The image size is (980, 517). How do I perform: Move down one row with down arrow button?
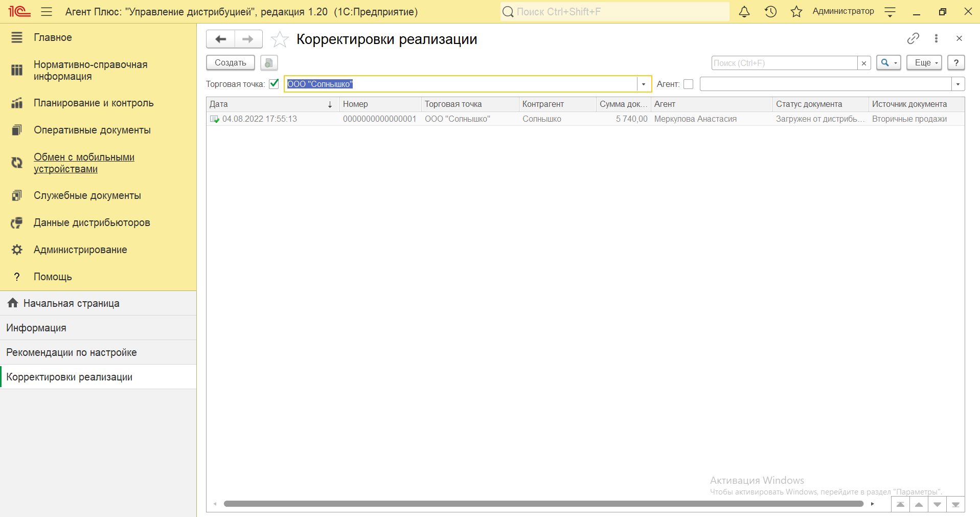[x=937, y=504]
